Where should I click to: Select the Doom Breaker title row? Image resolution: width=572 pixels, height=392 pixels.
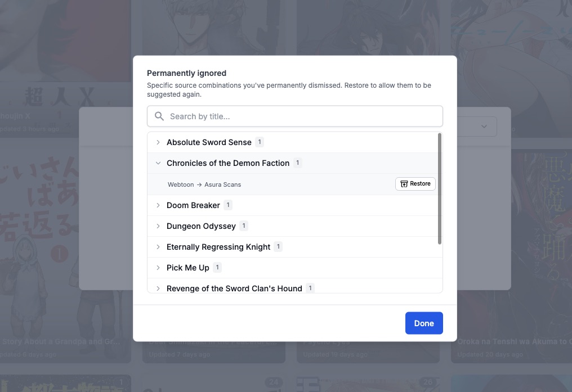point(193,205)
